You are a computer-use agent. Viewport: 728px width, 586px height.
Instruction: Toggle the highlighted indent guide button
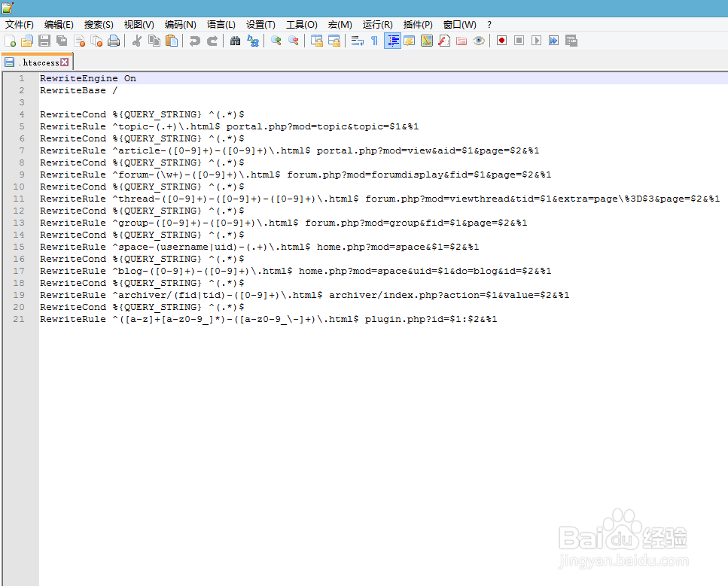pyautogui.click(x=392, y=41)
